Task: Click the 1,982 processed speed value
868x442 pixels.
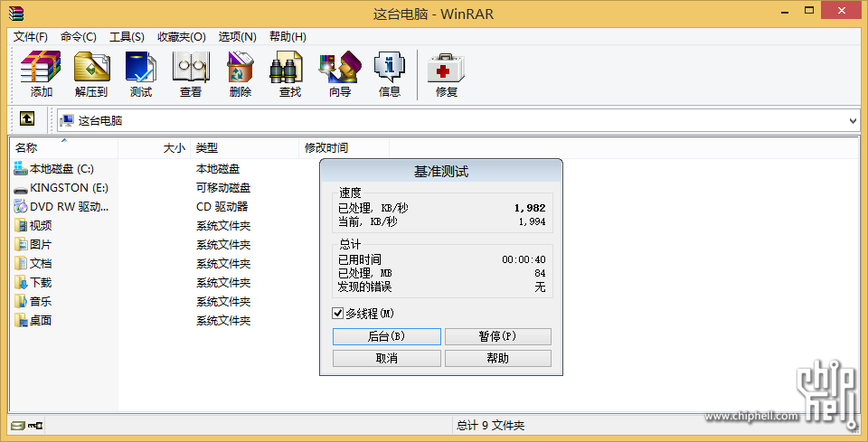Action: click(x=530, y=208)
